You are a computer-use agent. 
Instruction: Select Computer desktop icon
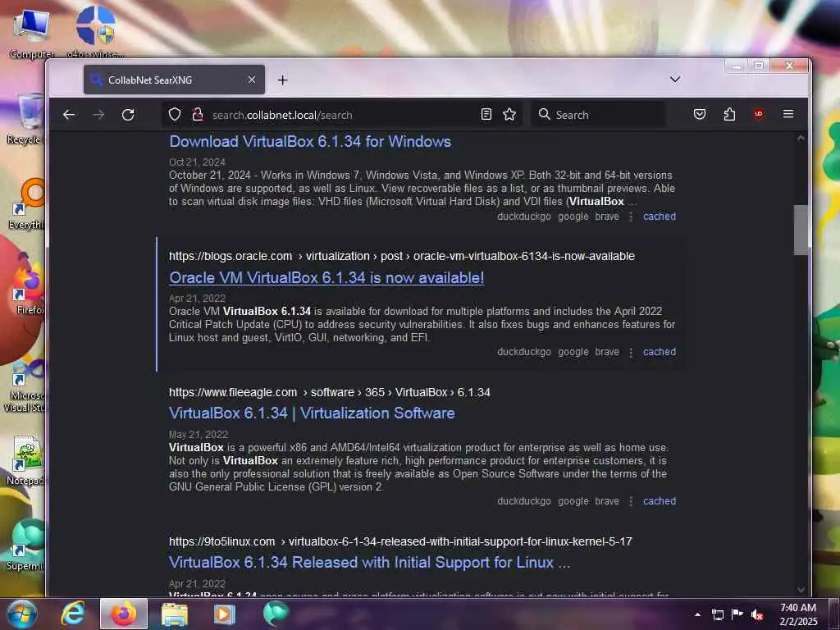pos(31,33)
